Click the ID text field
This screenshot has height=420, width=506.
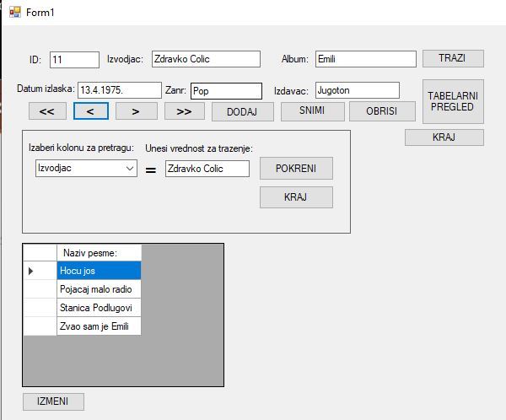click(74, 59)
